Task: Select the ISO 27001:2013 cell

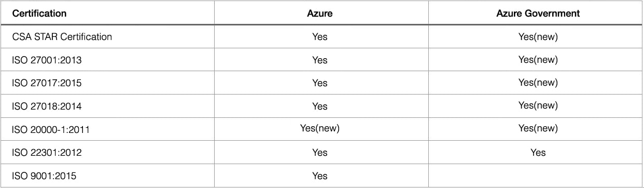Action: pos(47,60)
